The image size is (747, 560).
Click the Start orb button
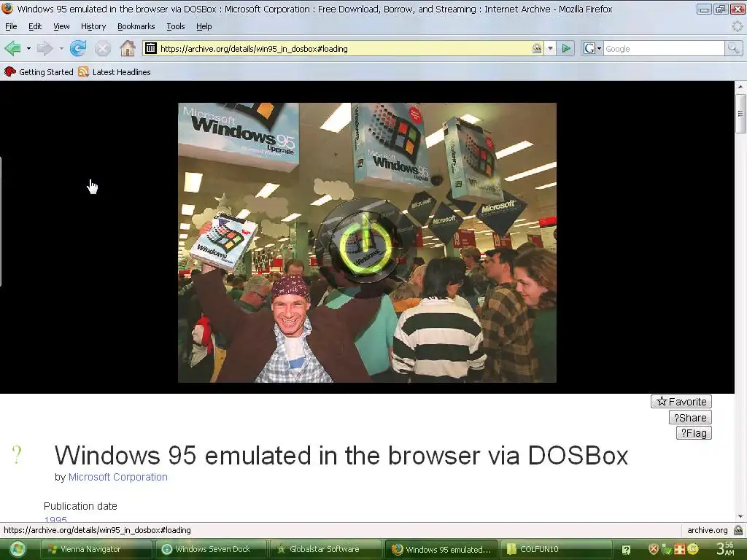[18, 549]
